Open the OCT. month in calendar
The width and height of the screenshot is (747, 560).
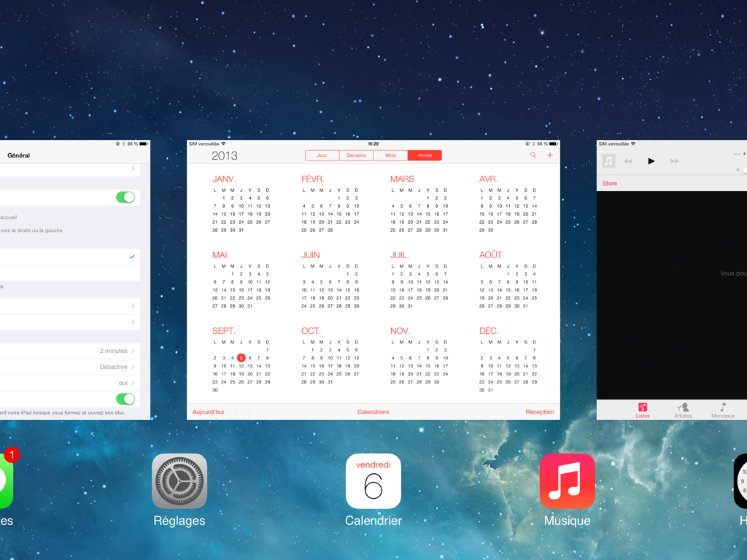[330, 356]
